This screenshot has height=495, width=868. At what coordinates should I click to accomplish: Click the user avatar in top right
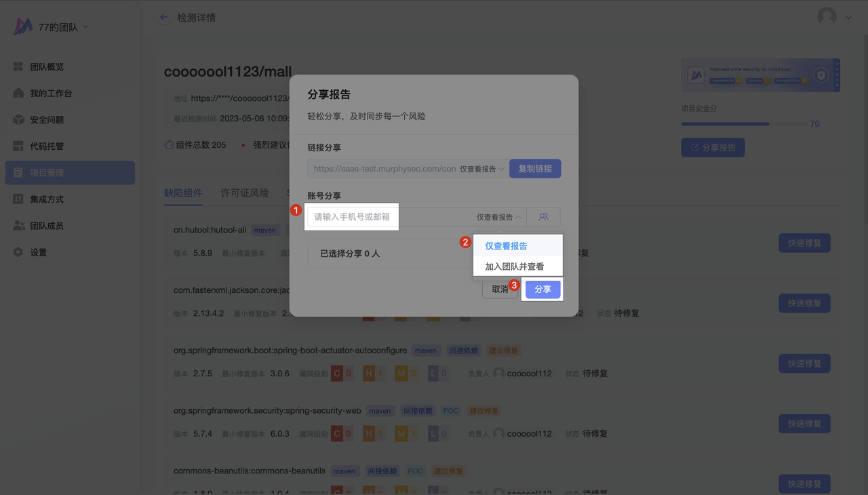[x=827, y=17]
